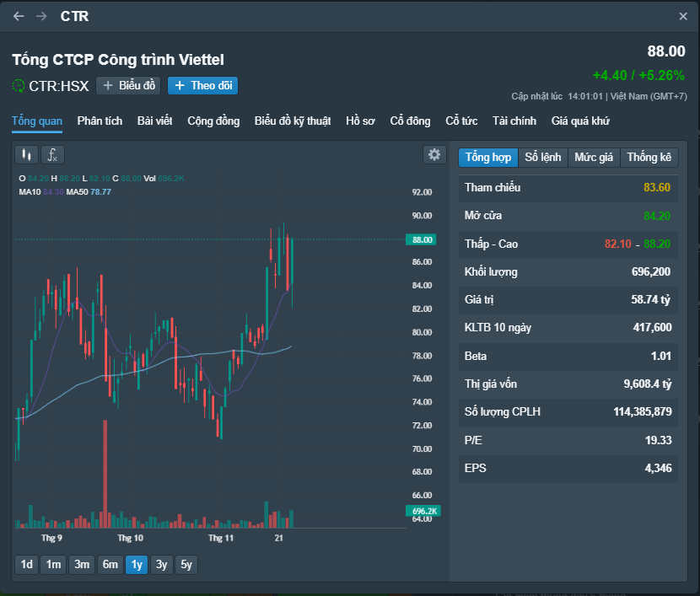Image resolution: width=700 pixels, height=596 pixels.
Task: Open the fx indicators menu
Action: click(52, 155)
